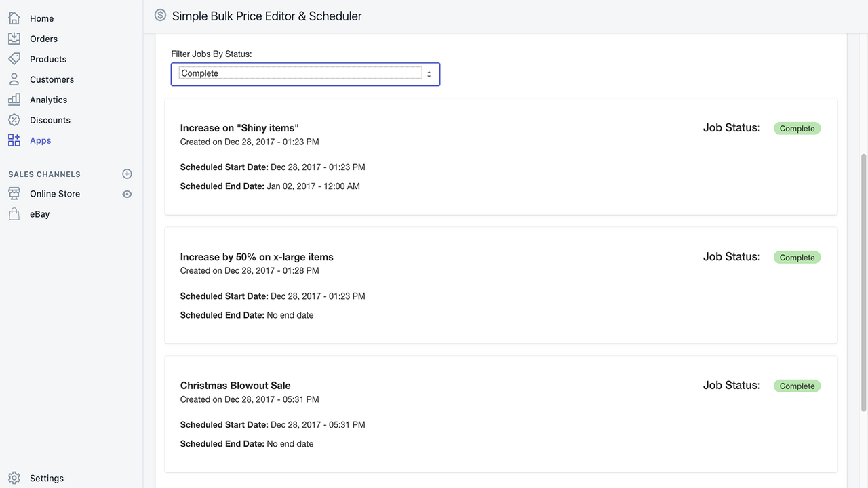This screenshot has height=488, width=868.
Task: Click Complete badge of Shiny items job
Action: click(x=797, y=129)
